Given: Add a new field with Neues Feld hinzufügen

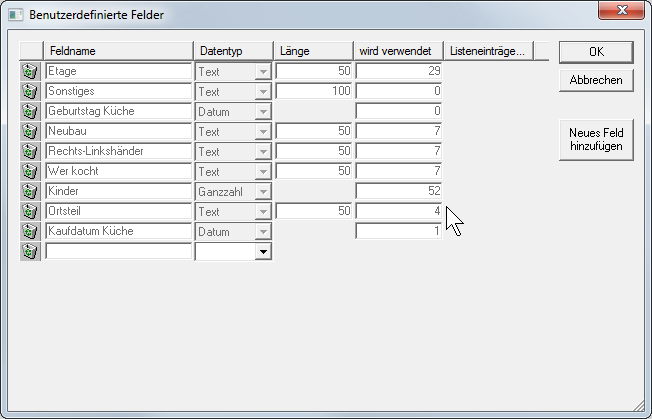Looking at the screenshot, I should [596, 139].
